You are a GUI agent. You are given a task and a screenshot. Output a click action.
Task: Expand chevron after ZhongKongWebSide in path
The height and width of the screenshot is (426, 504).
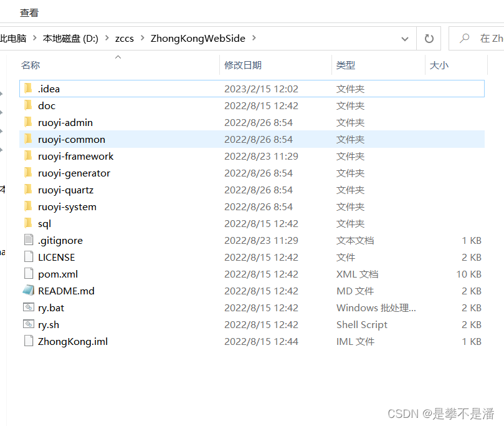(254, 38)
